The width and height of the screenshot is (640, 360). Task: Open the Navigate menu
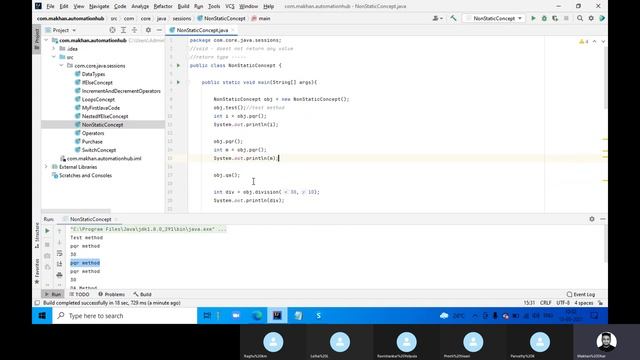pyautogui.click(x=99, y=7)
